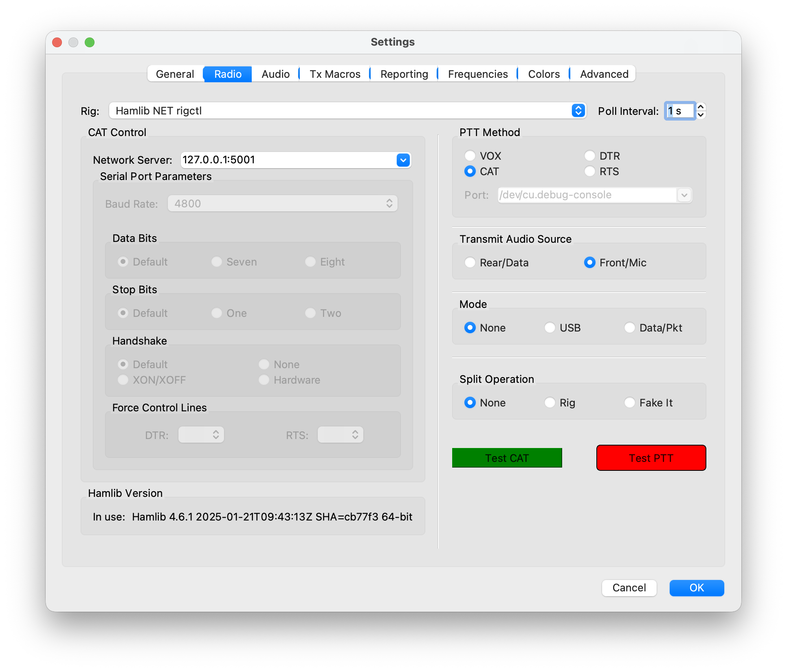The width and height of the screenshot is (787, 672).
Task: Select VOX as PTT method
Action: pyautogui.click(x=470, y=156)
